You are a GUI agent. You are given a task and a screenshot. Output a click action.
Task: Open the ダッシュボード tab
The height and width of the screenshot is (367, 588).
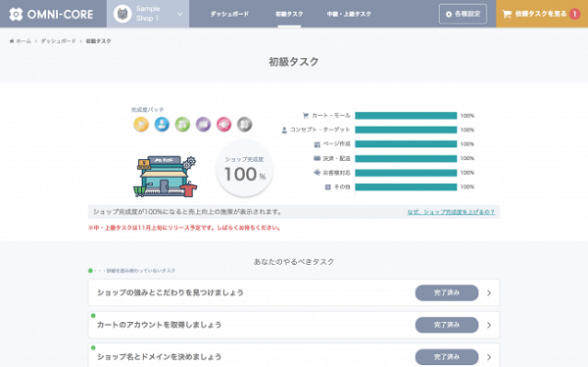229,14
